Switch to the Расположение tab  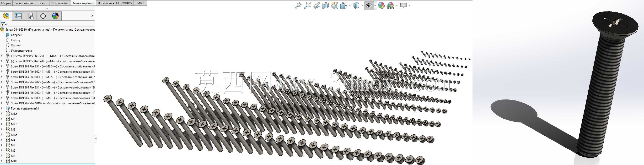(x=24, y=3)
